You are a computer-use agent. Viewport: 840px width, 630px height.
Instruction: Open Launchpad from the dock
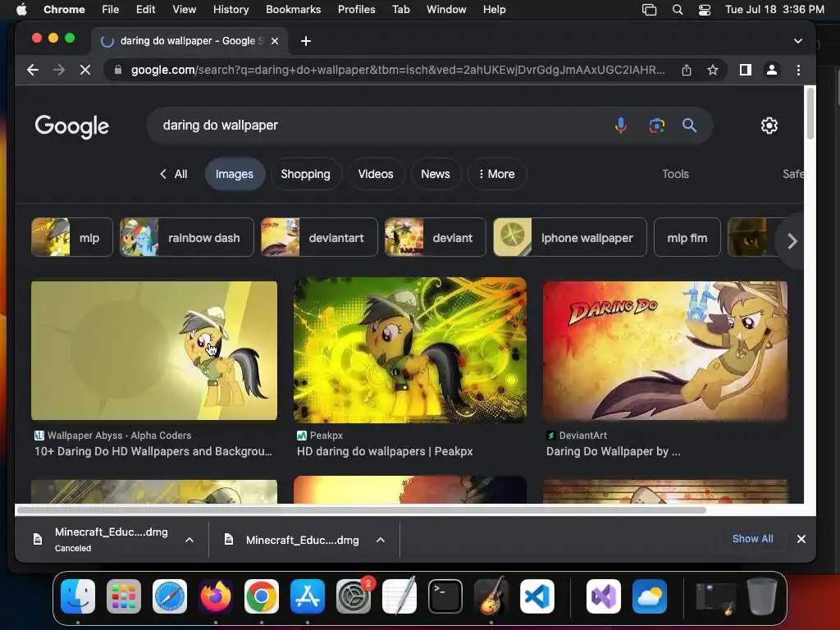click(x=124, y=596)
